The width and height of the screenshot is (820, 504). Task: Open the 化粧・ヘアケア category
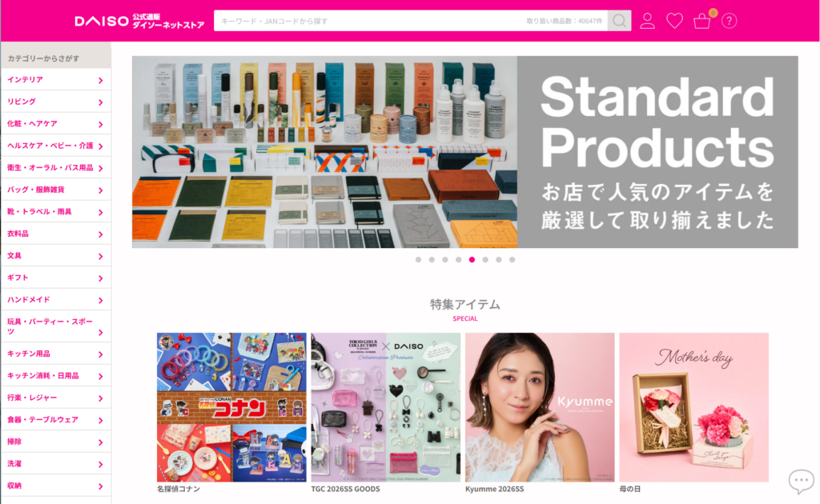[55, 124]
